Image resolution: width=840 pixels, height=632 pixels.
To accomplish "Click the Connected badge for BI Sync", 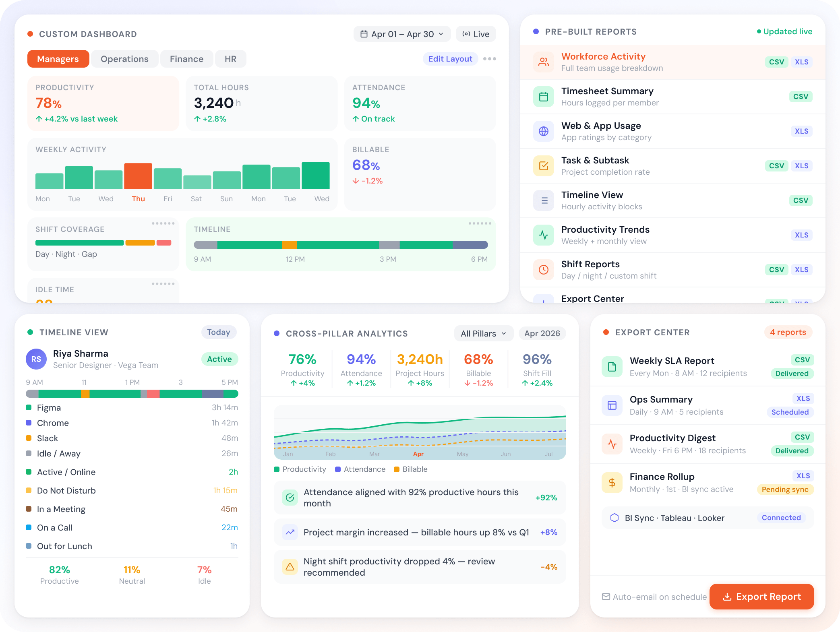I will click(781, 518).
